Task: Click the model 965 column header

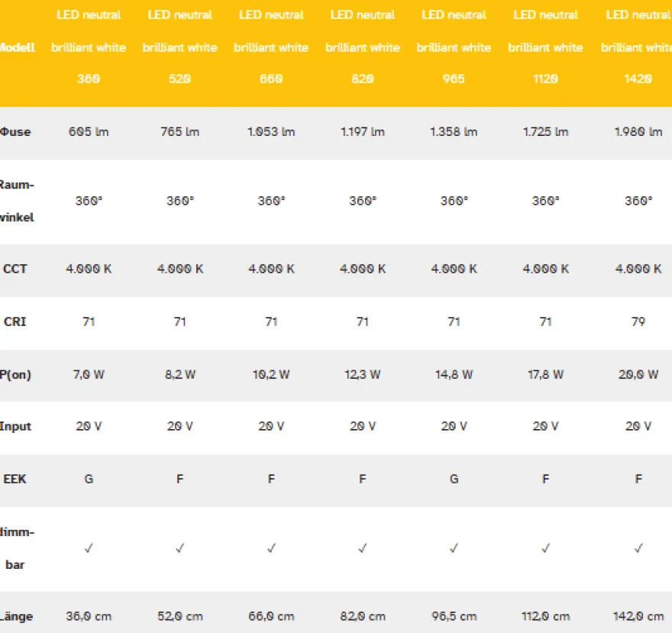Action: coord(454,47)
